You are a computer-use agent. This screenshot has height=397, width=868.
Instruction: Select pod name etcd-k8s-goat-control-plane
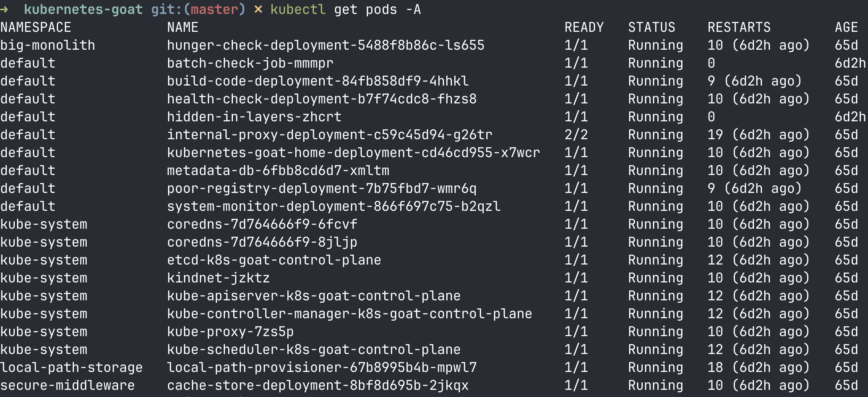[x=274, y=260]
